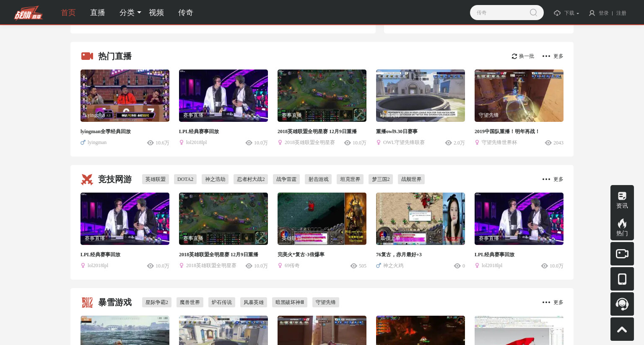Open 76复古，赤月最好+3 stream thumbnail
The image size is (644, 345).
[x=421, y=219]
